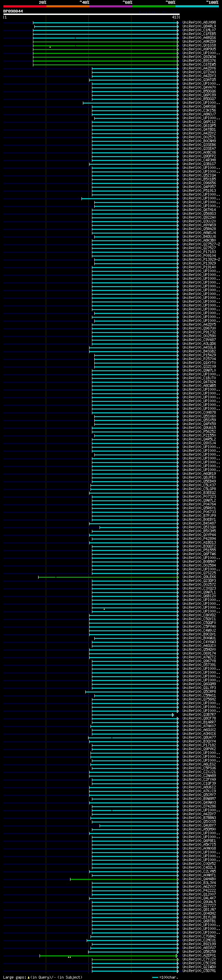Select the UniRef100_P04764 label

(x=199, y=504)
